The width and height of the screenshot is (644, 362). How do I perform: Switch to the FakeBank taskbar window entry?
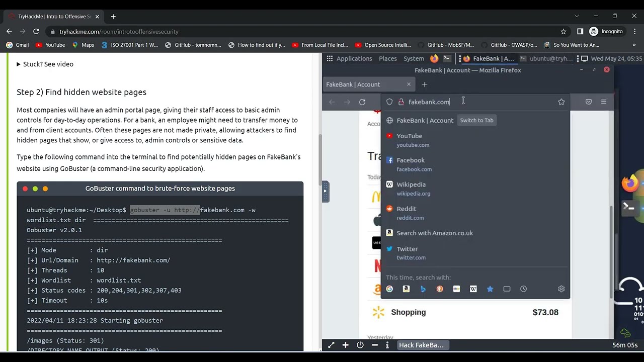(489, 58)
